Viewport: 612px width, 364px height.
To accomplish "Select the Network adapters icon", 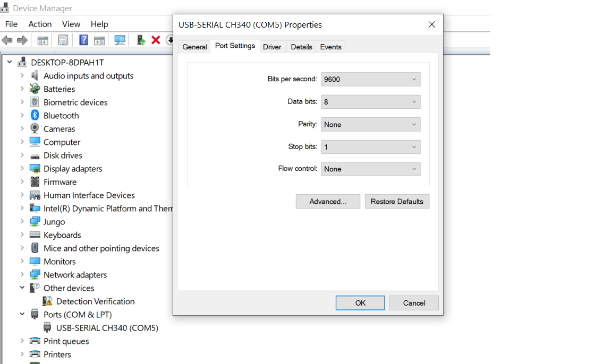I will pyautogui.click(x=35, y=275).
